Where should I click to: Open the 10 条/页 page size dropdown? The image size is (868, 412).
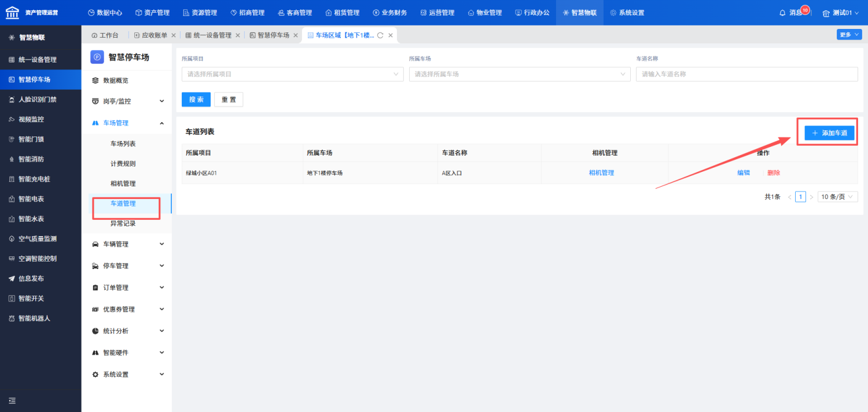tap(837, 197)
